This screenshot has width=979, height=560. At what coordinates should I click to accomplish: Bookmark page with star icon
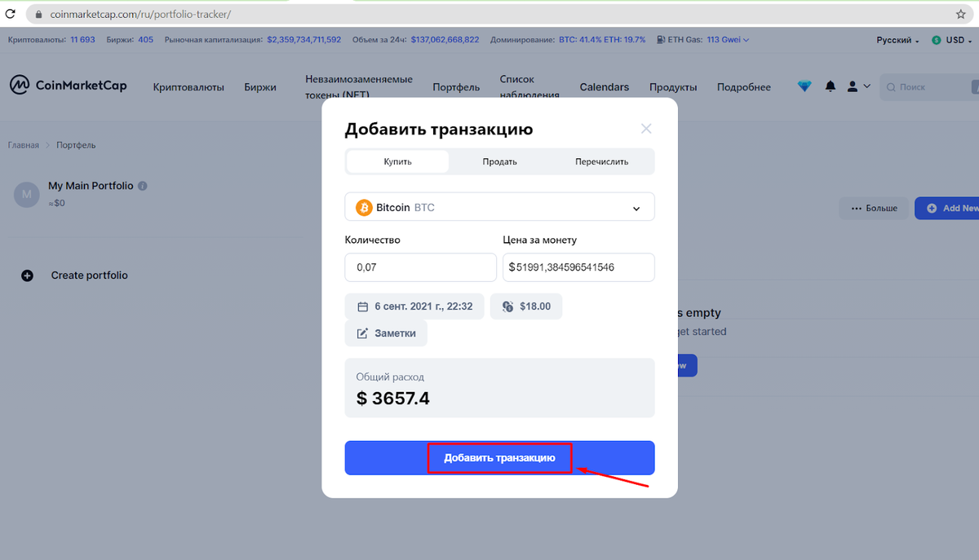[961, 15]
